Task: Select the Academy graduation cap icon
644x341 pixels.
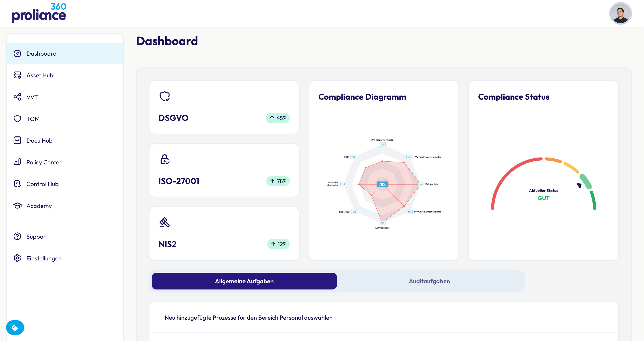Action: click(17, 206)
